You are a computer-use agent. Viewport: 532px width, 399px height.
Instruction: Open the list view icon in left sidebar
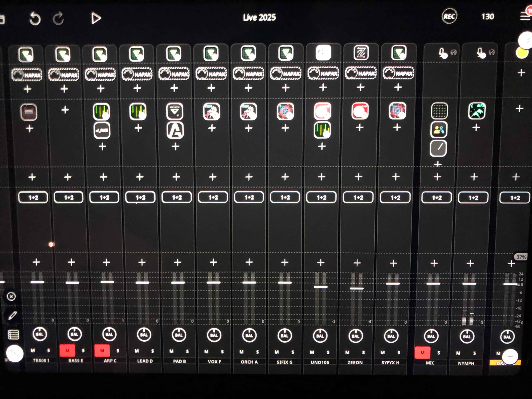click(13, 335)
